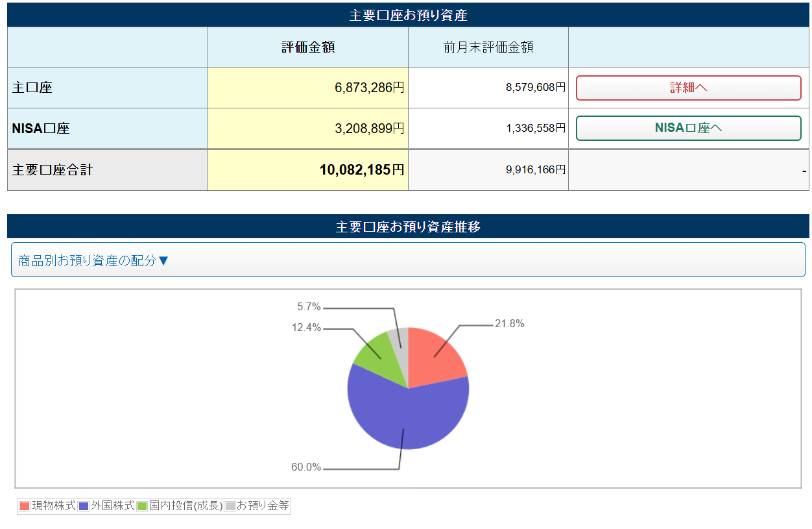The image size is (812, 529).
Task: Click the 60.0% chart label
Action: tap(306, 467)
